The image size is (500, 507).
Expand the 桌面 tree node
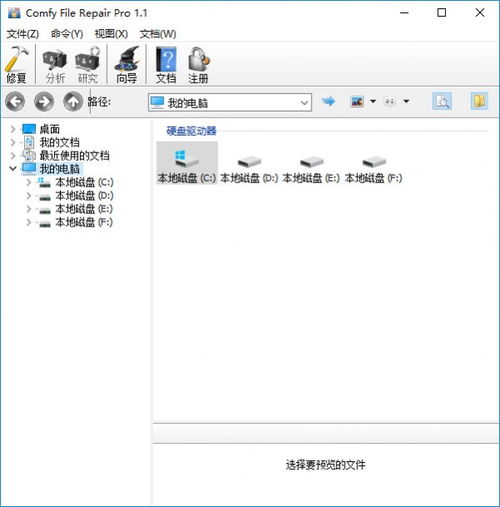point(13,129)
